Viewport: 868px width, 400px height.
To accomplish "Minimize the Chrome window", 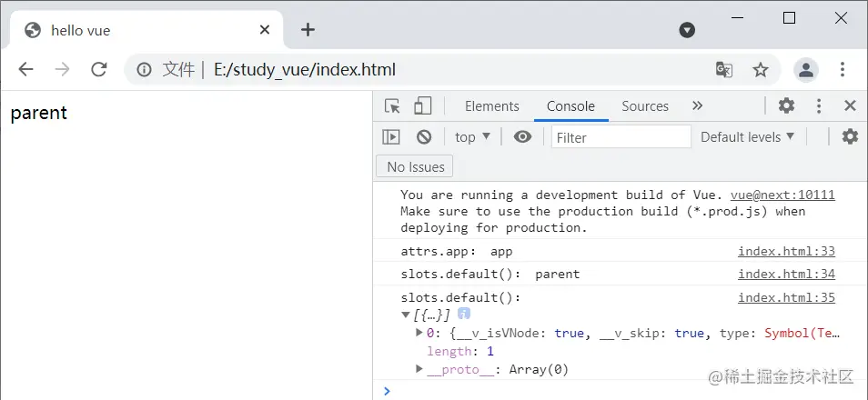I will [x=737, y=17].
